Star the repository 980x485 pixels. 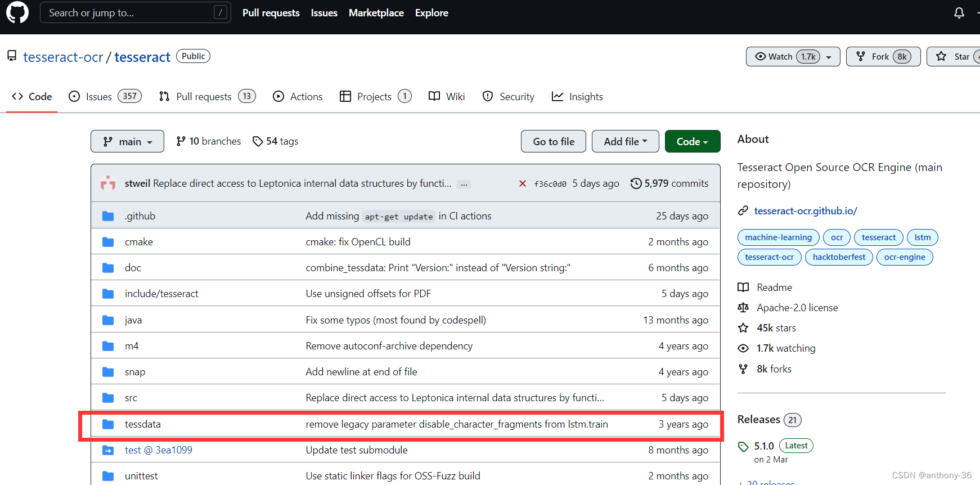pyautogui.click(x=954, y=56)
